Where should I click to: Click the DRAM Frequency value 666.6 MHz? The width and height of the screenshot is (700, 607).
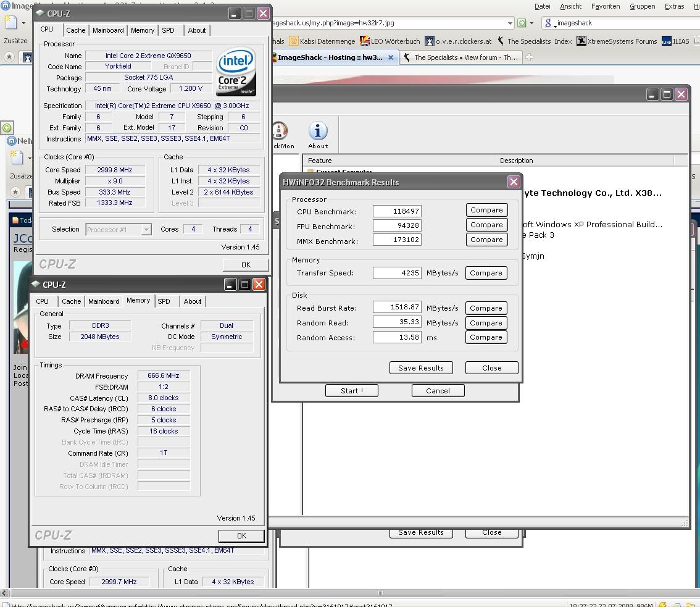coord(164,376)
